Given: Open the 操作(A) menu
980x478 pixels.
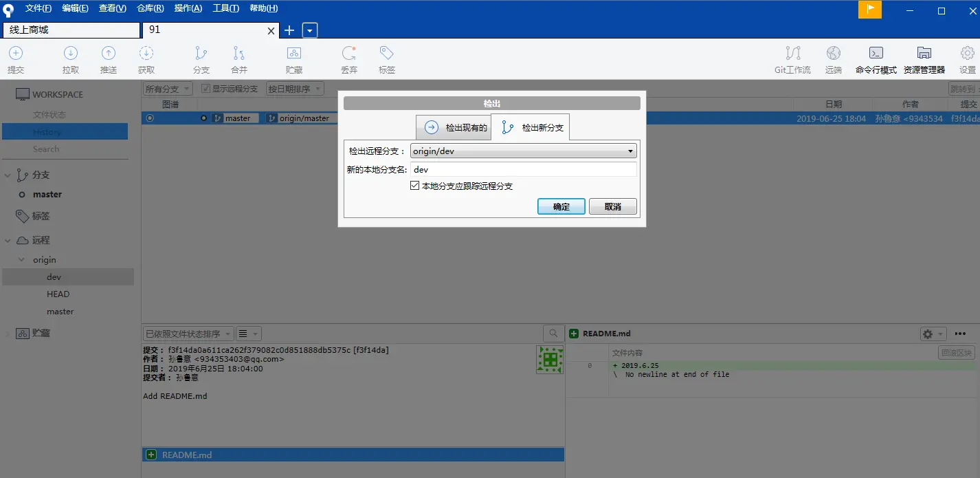Looking at the screenshot, I should click(188, 8).
